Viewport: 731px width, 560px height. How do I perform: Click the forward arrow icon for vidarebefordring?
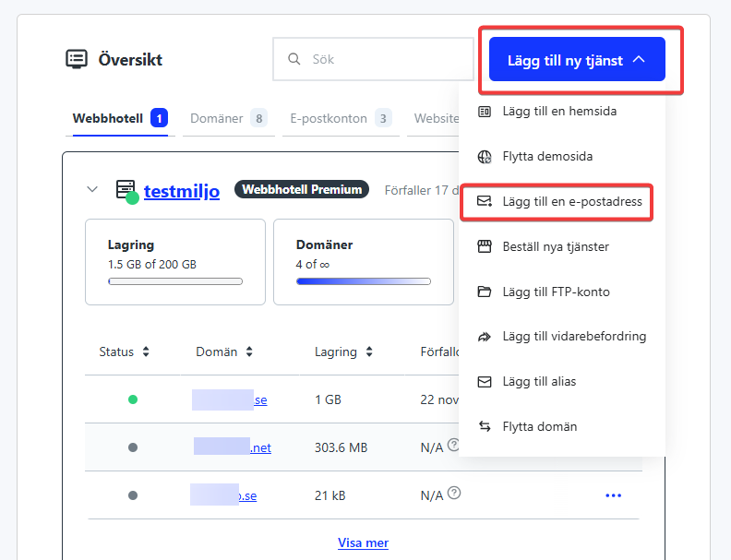(485, 337)
